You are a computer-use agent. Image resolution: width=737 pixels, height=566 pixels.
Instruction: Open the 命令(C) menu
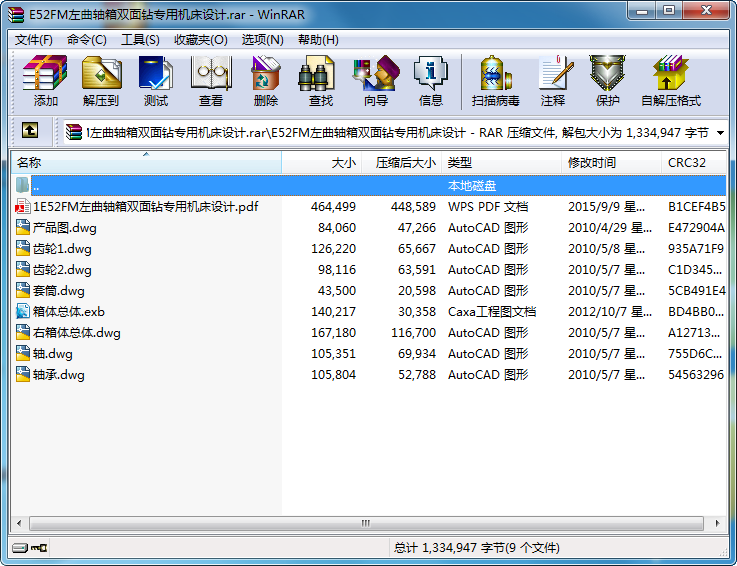click(x=86, y=40)
